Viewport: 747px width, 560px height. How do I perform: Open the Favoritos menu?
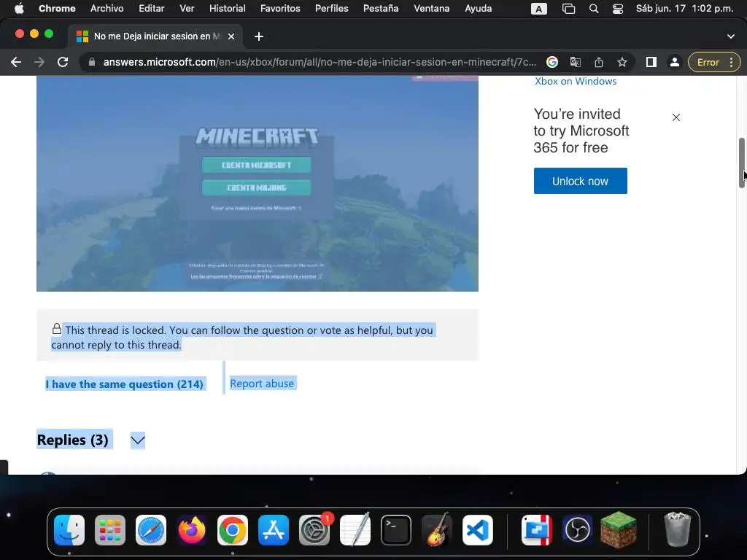(280, 9)
